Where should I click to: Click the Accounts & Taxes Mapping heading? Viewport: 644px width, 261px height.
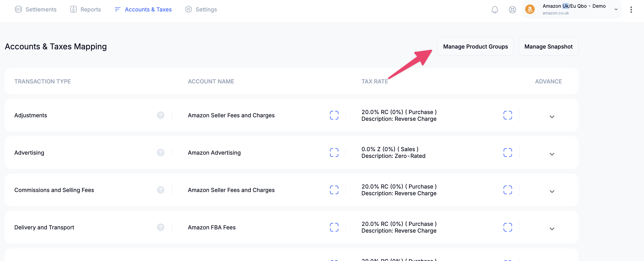click(x=56, y=47)
